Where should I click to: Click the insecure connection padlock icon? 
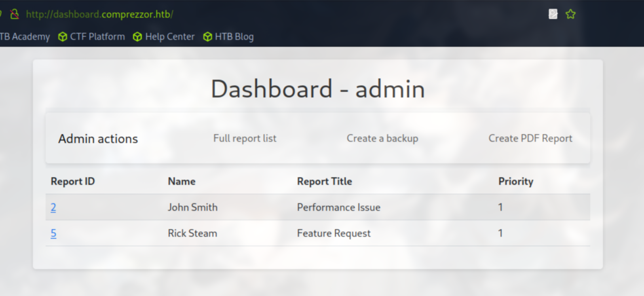tap(15, 14)
